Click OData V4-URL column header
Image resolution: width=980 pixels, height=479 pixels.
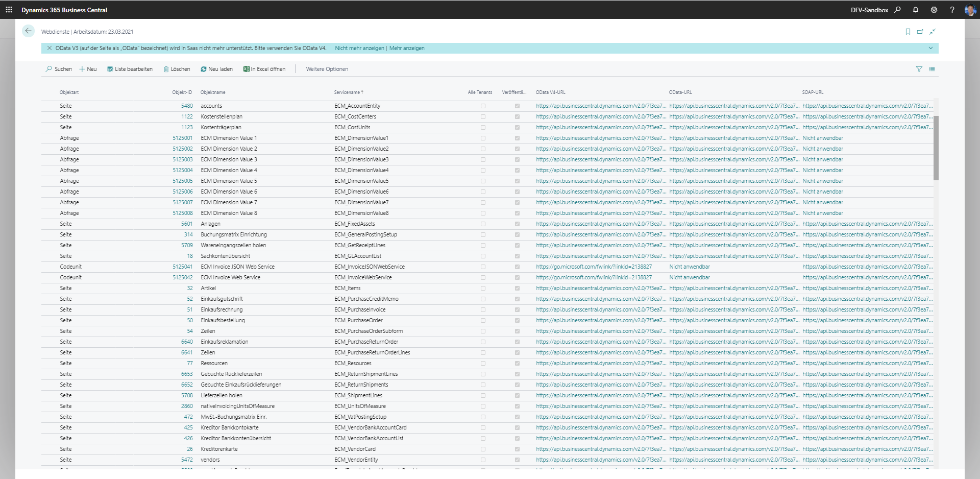point(550,92)
